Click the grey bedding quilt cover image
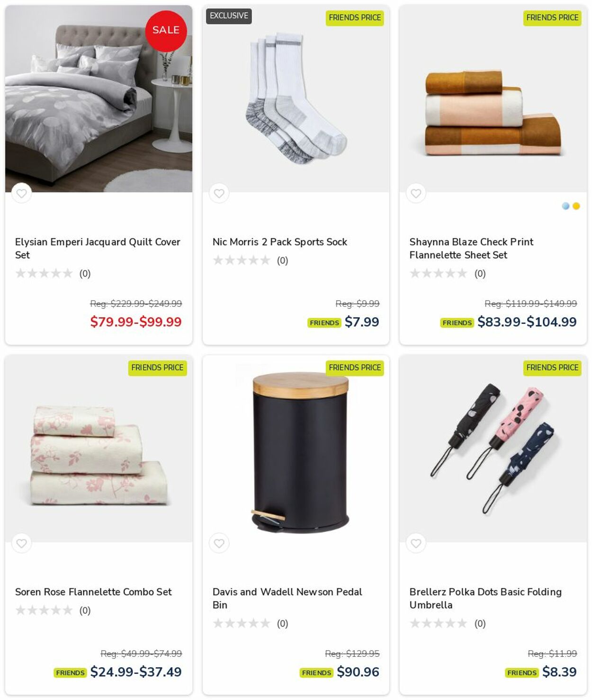The height and width of the screenshot is (700, 592). click(99, 99)
